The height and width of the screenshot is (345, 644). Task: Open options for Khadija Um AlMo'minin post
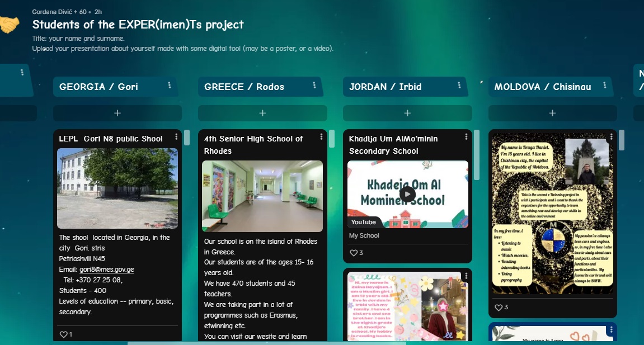point(467,137)
